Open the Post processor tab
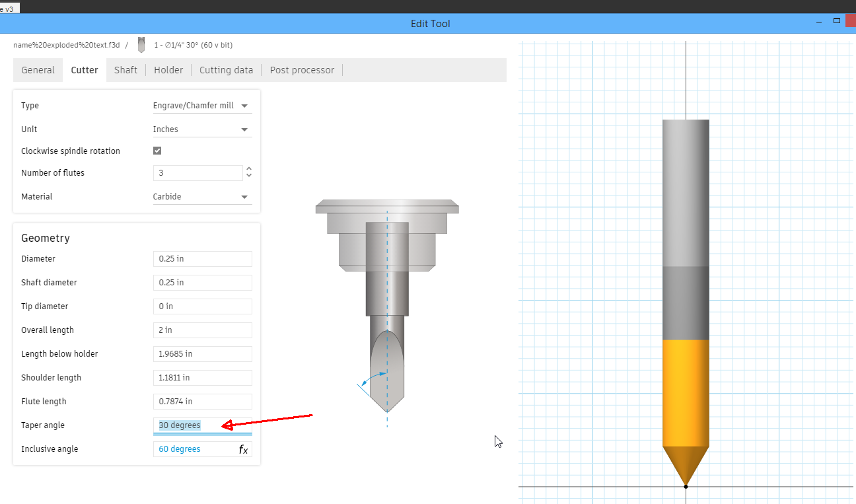 [x=302, y=69]
